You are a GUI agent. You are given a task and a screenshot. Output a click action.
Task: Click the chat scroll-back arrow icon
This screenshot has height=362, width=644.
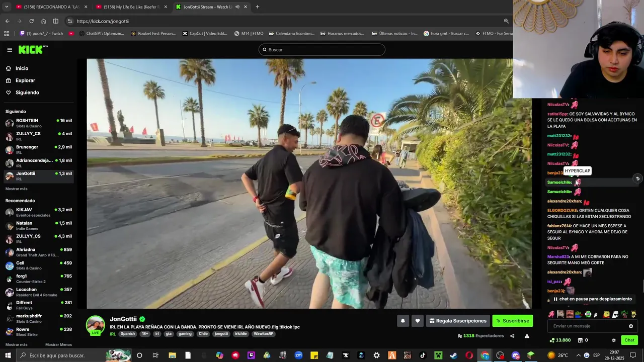pos(637,178)
